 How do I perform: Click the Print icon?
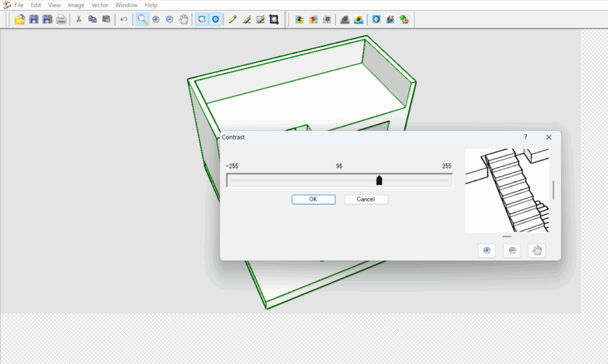[61, 20]
